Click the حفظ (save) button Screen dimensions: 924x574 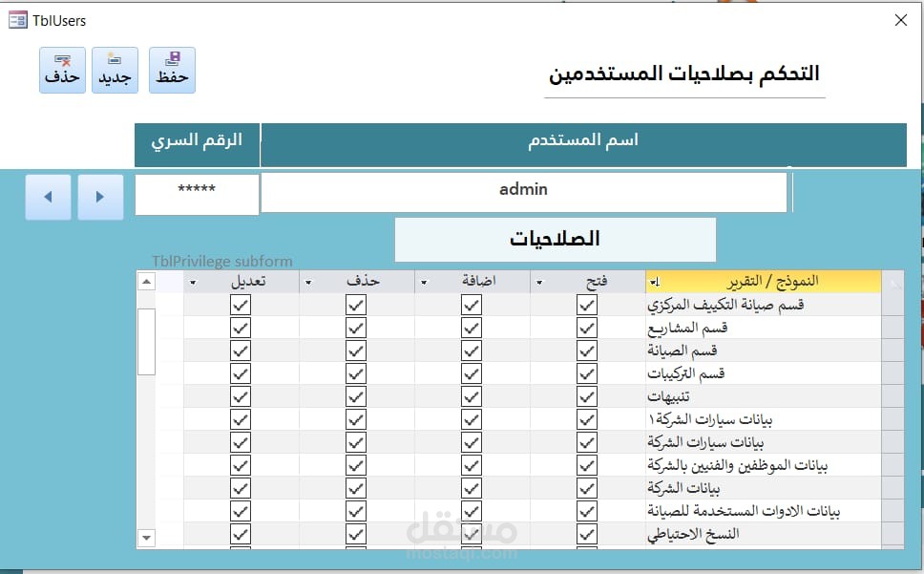pos(172,70)
